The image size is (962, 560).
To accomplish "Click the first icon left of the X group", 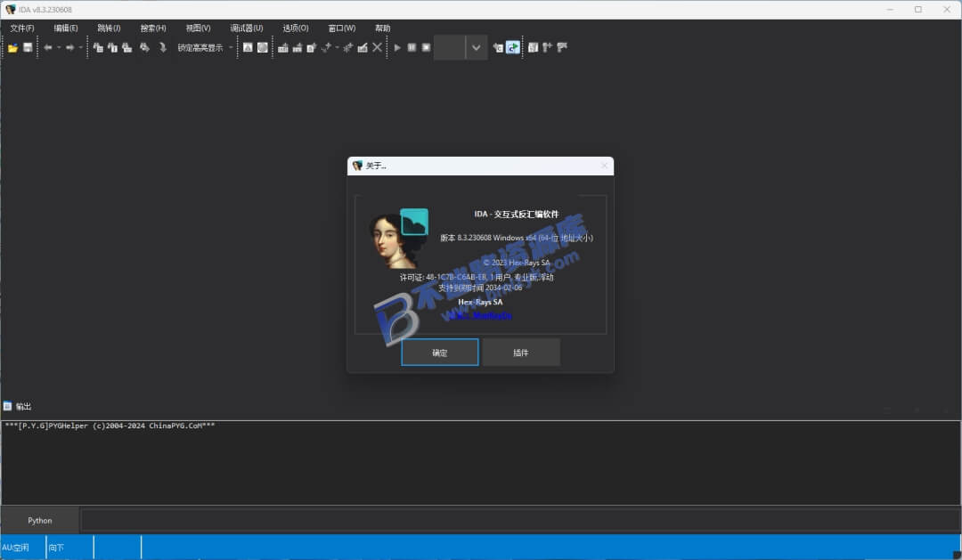I will tap(283, 47).
